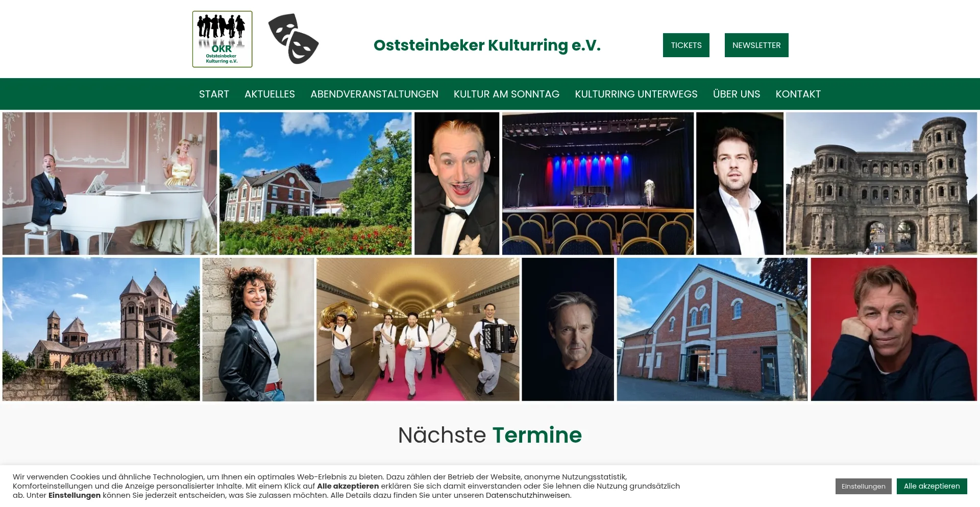Open KULTURRING UNTERWEGS menu item
This screenshot has width=980, height=507.
[x=636, y=94]
